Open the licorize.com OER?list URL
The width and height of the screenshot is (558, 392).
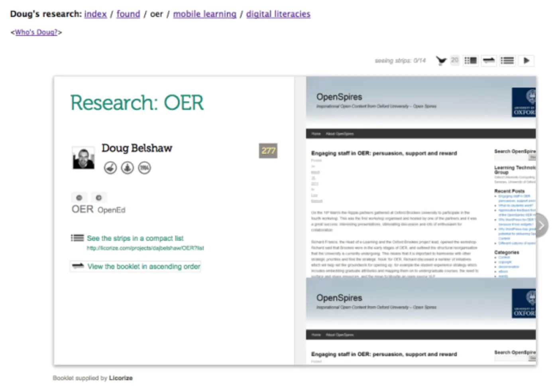coord(145,248)
